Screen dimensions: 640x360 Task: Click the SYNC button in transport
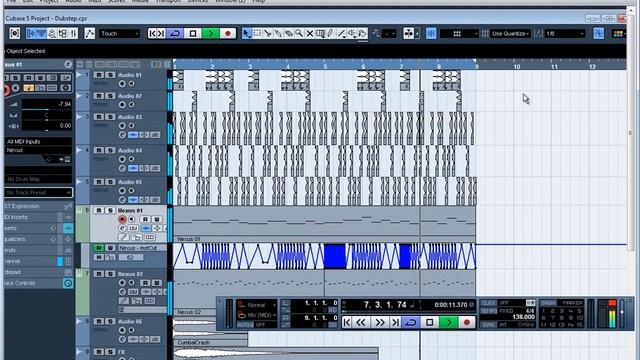coord(488,325)
